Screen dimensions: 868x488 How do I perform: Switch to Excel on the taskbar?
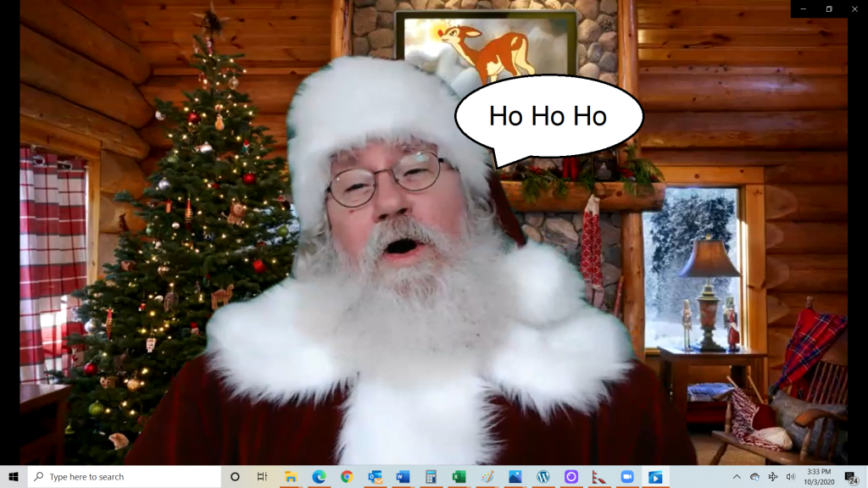pos(459,477)
